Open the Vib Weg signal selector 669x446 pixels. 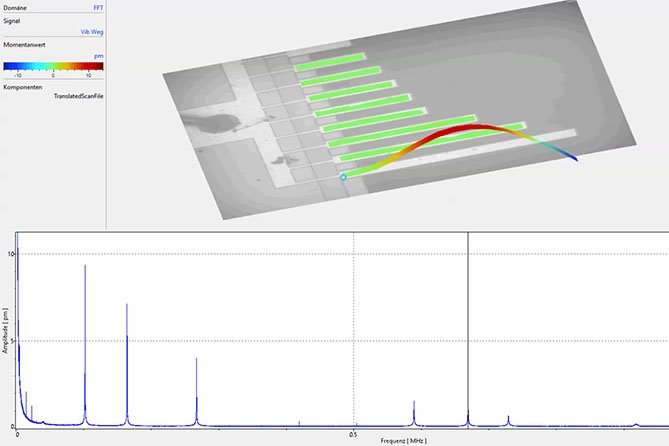92,32
